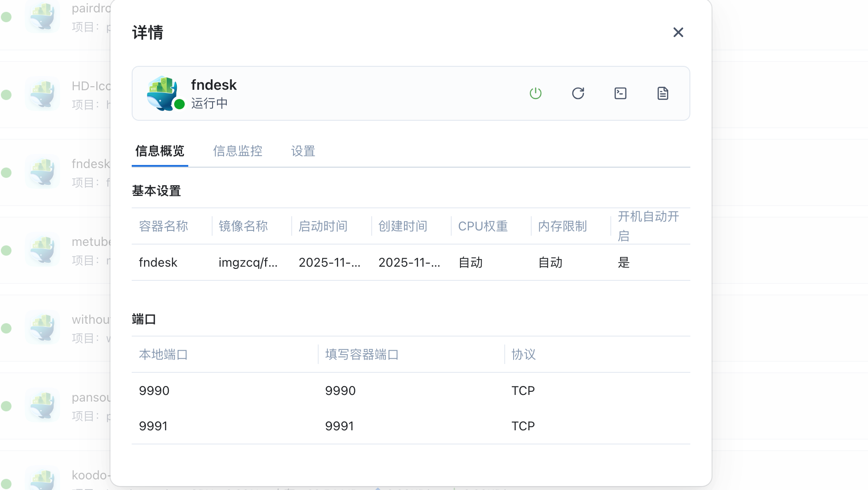Click the truncated 创建时间 value
This screenshot has height=490, width=868.
409,263
